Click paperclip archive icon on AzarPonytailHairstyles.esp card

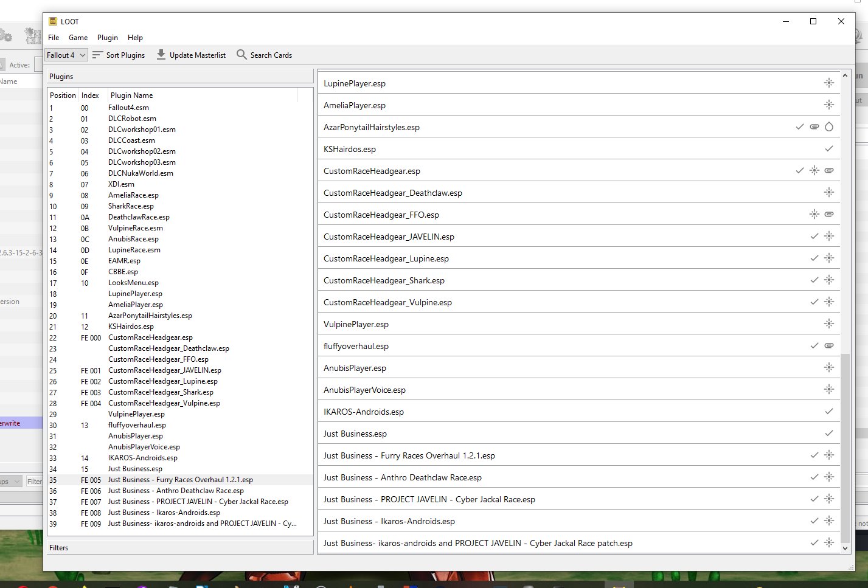click(x=814, y=126)
